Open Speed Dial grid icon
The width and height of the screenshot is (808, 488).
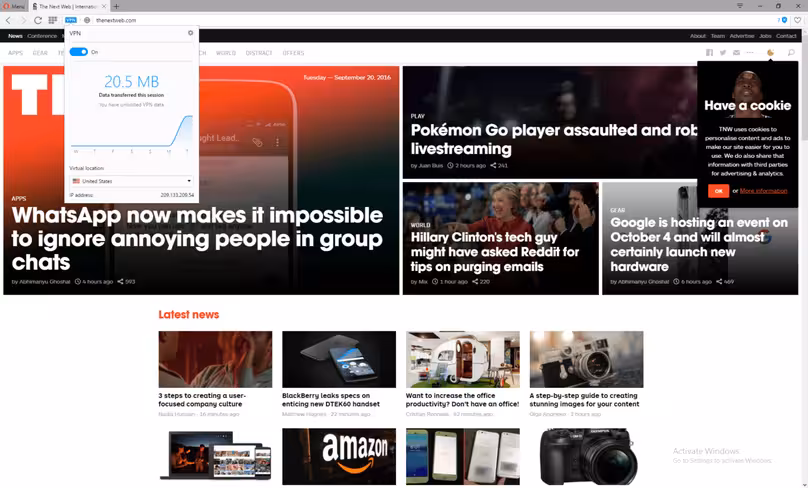[x=53, y=20]
